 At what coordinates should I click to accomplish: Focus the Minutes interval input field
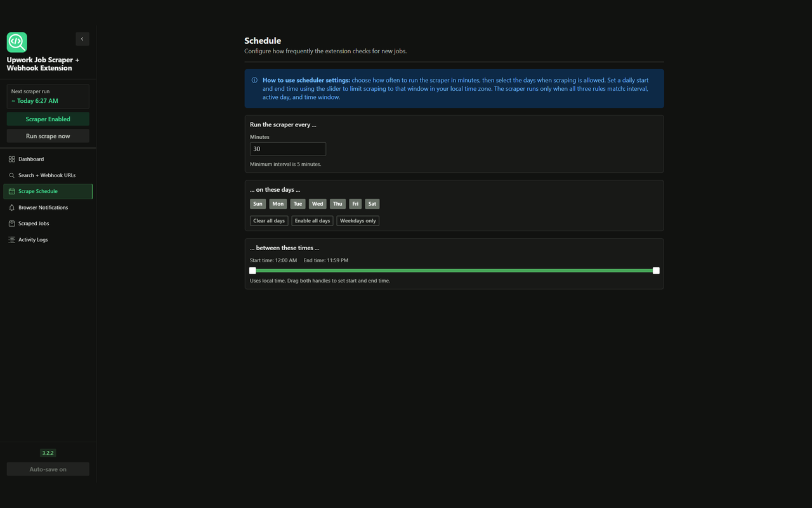288,149
